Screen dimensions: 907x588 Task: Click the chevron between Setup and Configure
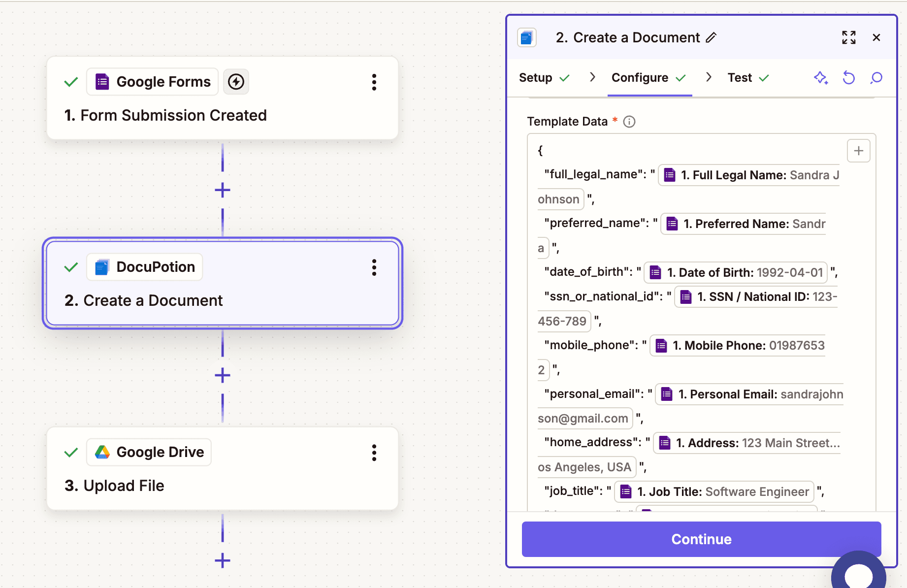pos(592,77)
